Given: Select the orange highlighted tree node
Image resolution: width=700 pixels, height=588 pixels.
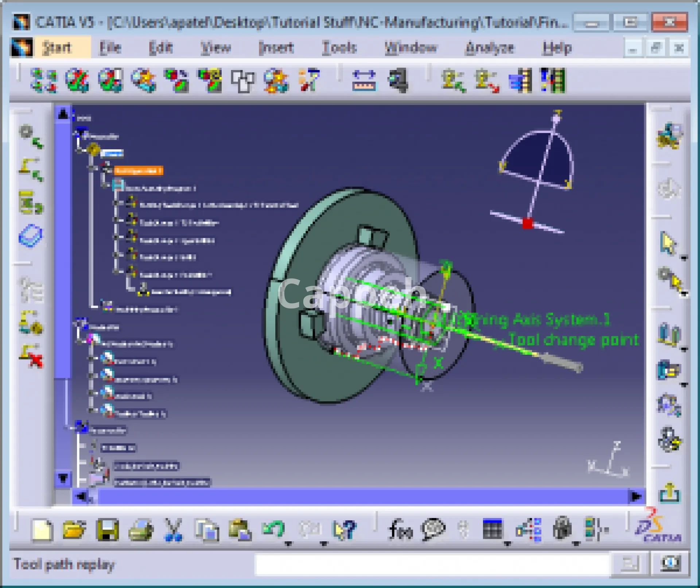Looking at the screenshot, I should pyautogui.click(x=138, y=171).
